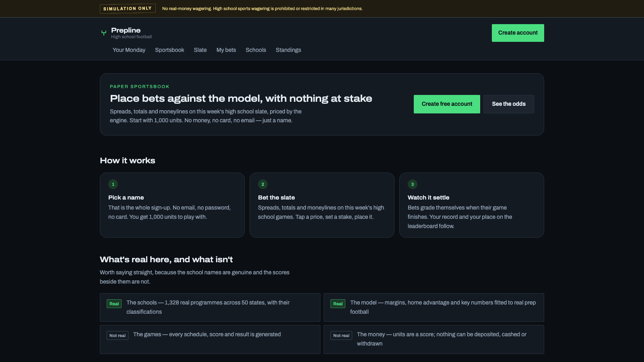
Task: Click 'Place bets against the model' headline
Action: point(241,99)
